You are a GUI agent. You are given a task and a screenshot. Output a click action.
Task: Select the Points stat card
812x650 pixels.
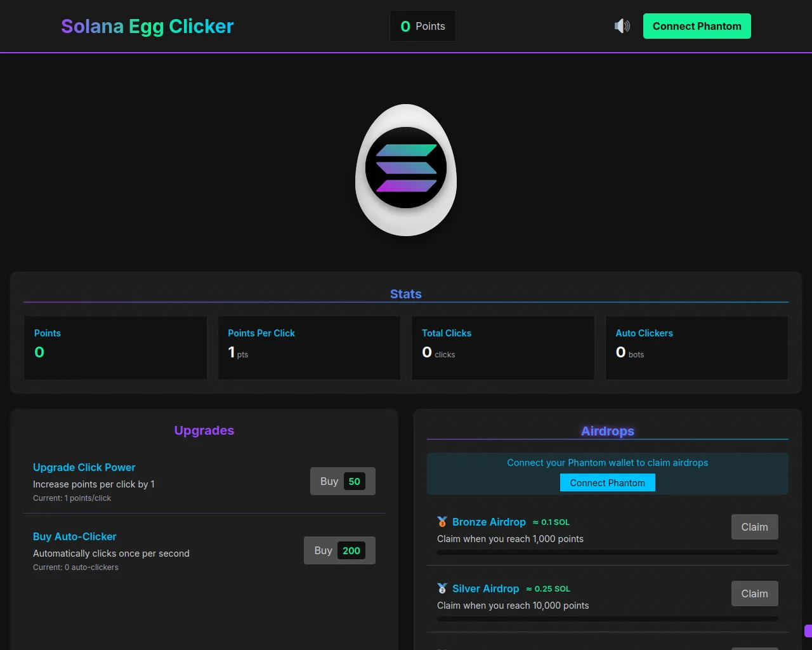coord(115,348)
